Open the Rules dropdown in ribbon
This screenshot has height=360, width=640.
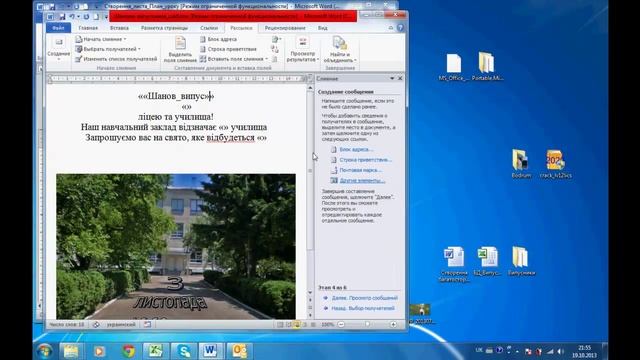click(276, 39)
